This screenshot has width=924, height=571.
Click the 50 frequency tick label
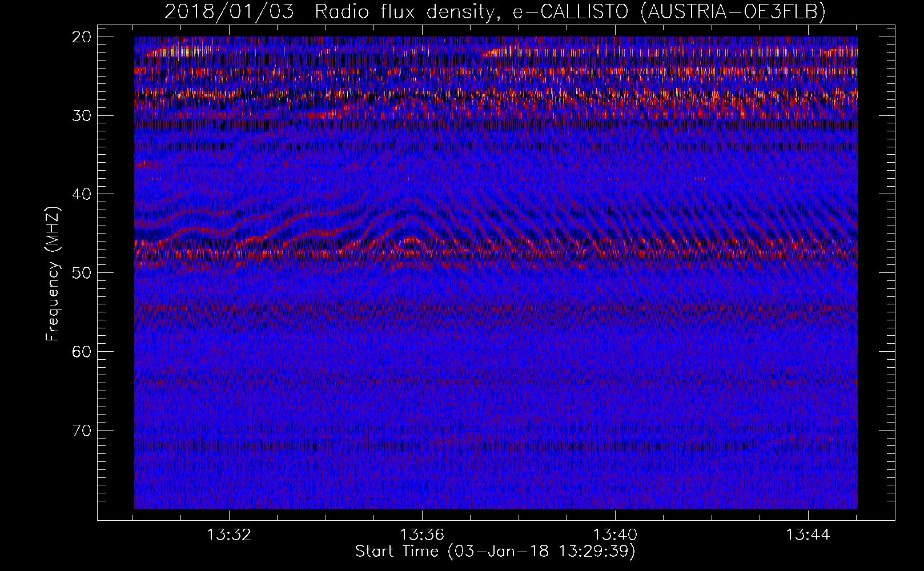coord(82,273)
